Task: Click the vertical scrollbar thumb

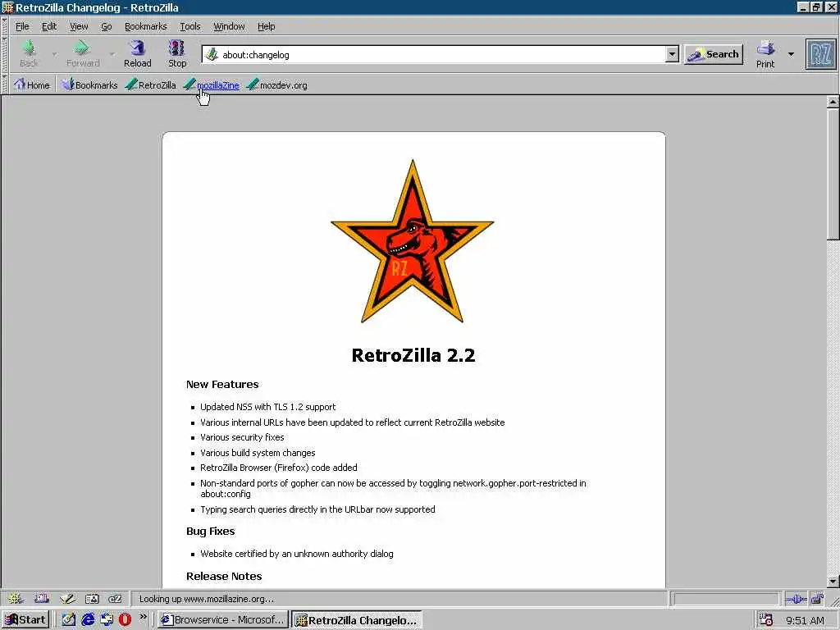Action: pos(833,174)
